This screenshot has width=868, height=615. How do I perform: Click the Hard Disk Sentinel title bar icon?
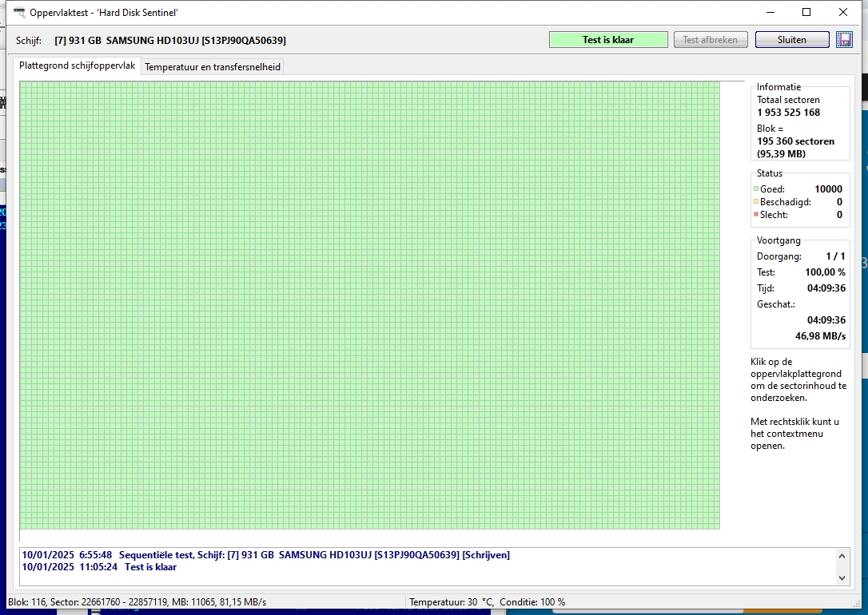19,12
